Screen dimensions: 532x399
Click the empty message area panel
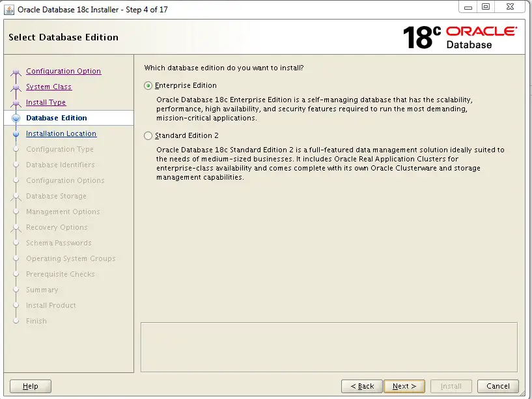(x=329, y=347)
